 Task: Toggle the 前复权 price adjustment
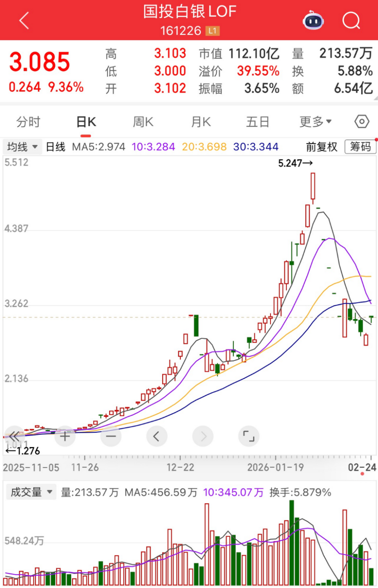click(321, 147)
